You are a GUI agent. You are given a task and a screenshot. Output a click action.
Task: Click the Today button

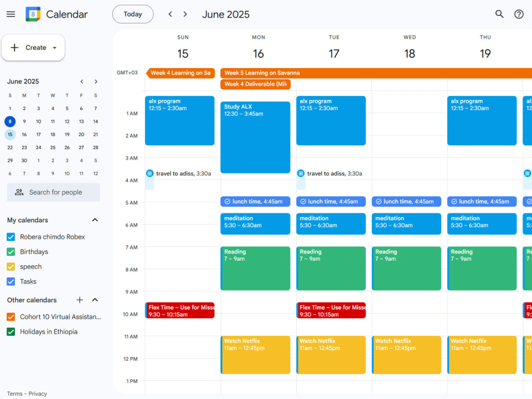pos(132,14)
